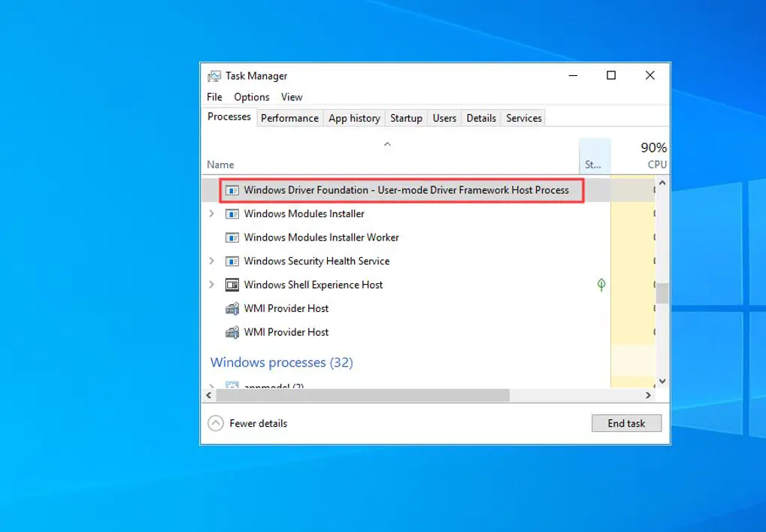766x532 pixels.
Task: Click the vertical scrollbar down arrow
Action: point(662,381)
